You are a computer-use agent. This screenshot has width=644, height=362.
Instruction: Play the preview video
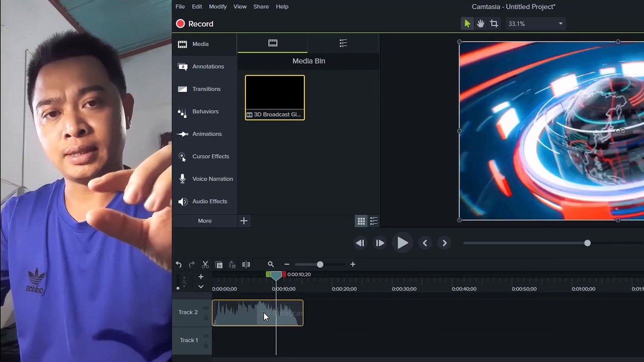point(403,243)
